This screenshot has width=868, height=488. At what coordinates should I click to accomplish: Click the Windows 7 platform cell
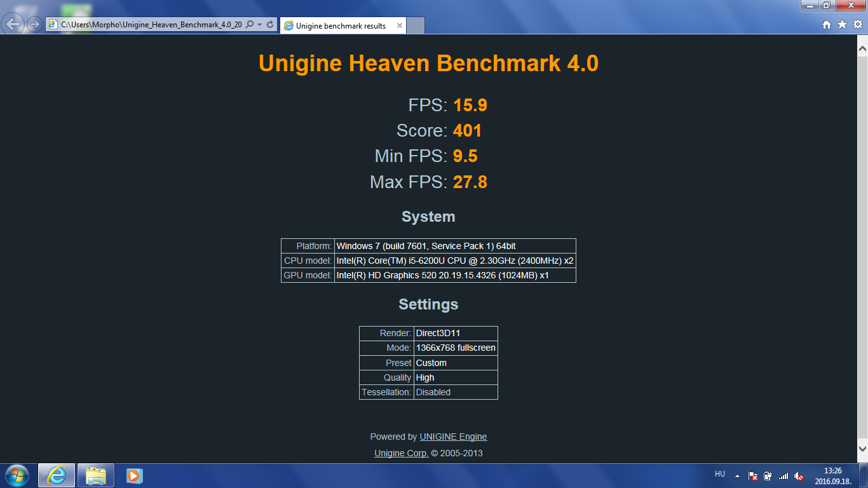pos(455,246)
